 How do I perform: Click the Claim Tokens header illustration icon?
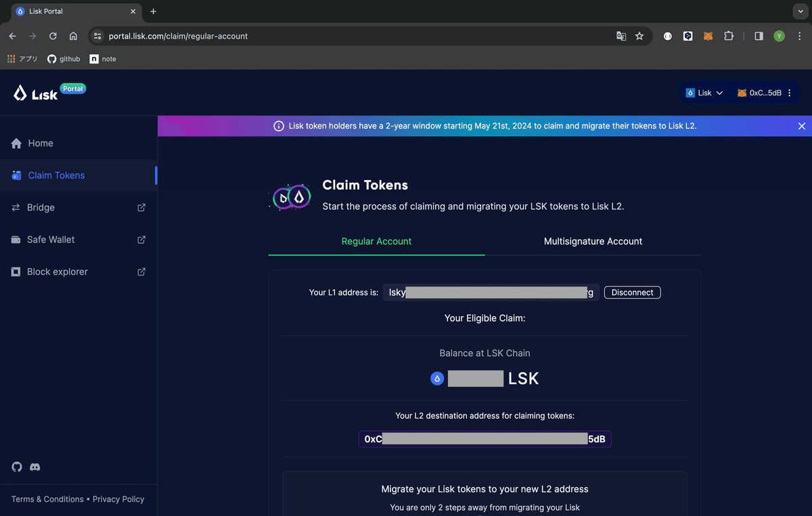[291, 197]
